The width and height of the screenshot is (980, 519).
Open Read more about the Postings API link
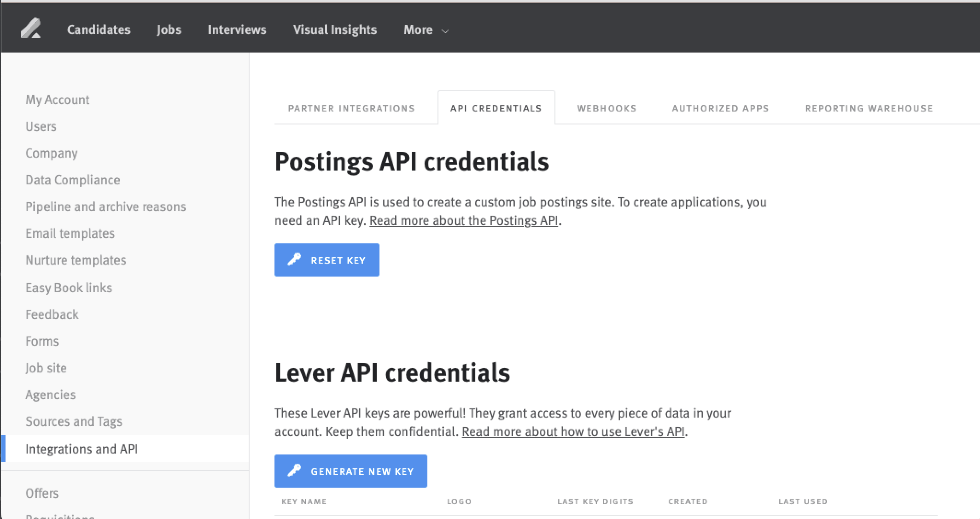tap(463, 220)
